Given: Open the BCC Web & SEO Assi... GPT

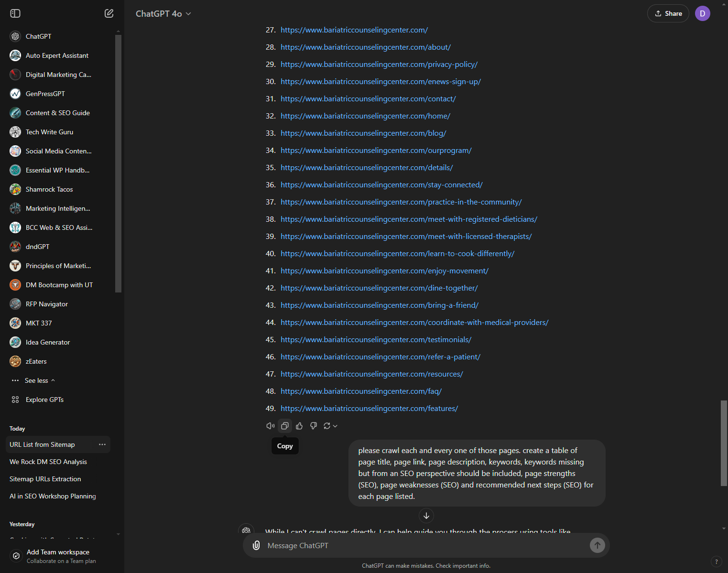Looking at the screenshot, I should click(x=60, y=227).
